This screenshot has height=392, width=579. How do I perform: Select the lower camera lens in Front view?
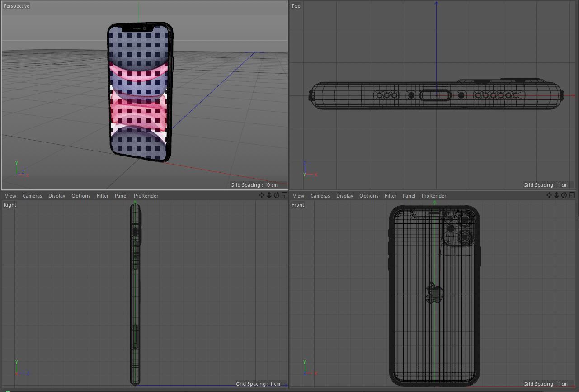click(x=465, y=237)
